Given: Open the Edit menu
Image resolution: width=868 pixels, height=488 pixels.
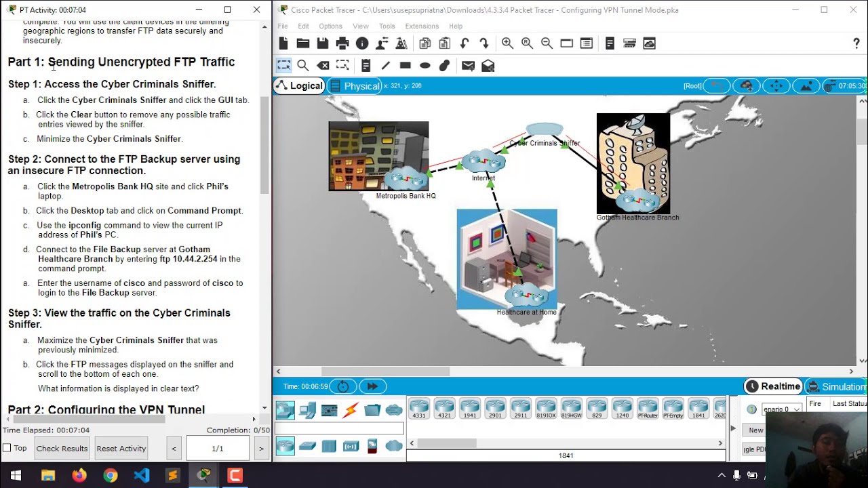Looking at the screenshot, I should [303, 26].
